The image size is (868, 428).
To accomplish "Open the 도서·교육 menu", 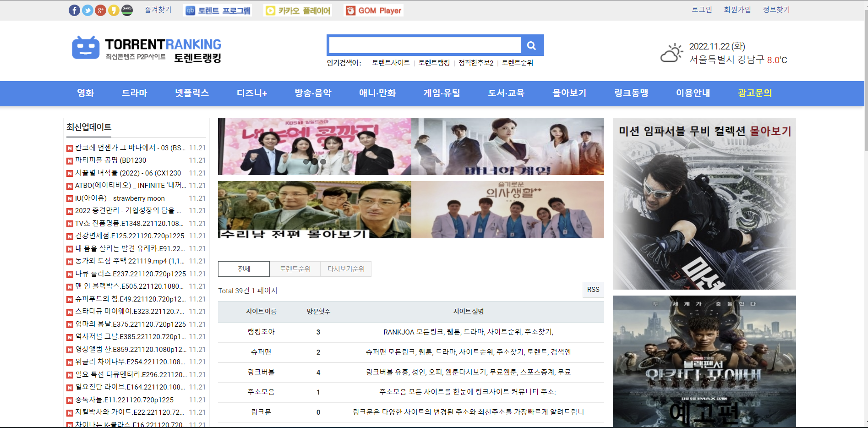I will coord(506,93).
